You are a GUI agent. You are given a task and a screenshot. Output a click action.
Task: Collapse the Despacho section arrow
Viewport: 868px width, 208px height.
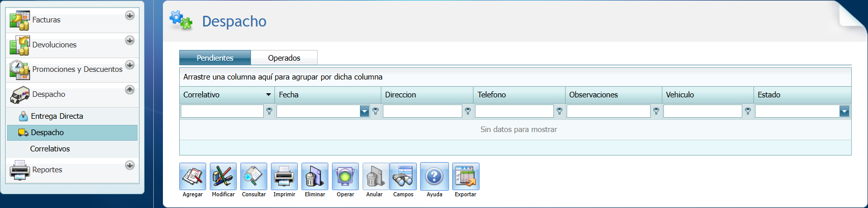(x=130, y=89)
